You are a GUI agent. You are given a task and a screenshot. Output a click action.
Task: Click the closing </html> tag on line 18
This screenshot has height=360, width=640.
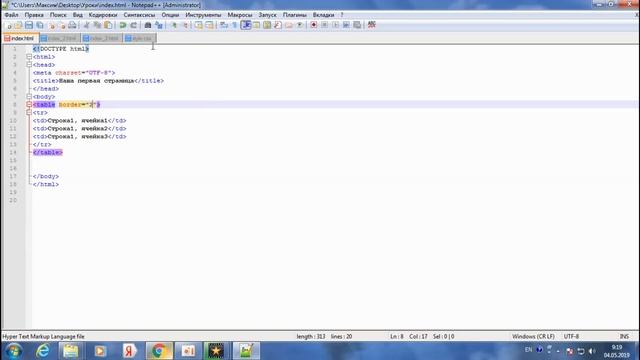(46, 184)
